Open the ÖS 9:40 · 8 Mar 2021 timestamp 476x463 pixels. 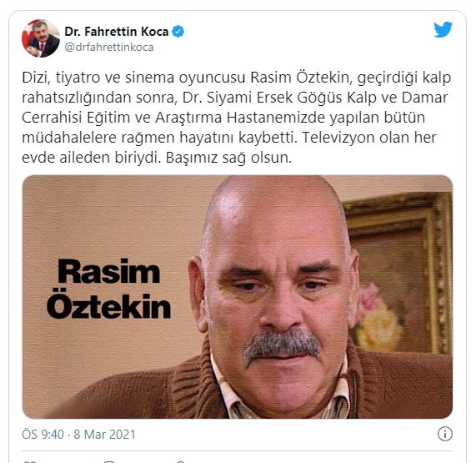click(78, 434)
